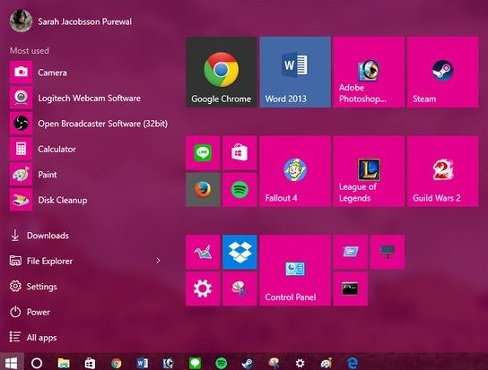488x370 pixels.
Task: Launch Microsoft Edge from the taskbar
Action: click(352, 363)
